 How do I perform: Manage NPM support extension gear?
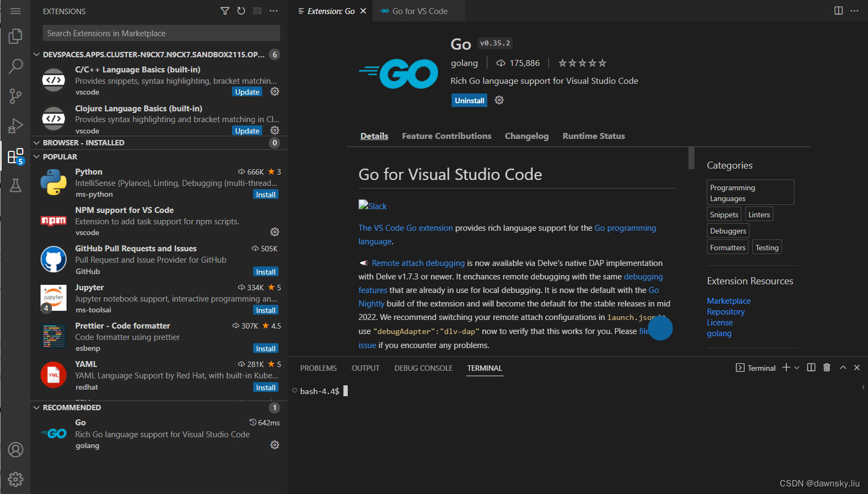pos(275,232)
